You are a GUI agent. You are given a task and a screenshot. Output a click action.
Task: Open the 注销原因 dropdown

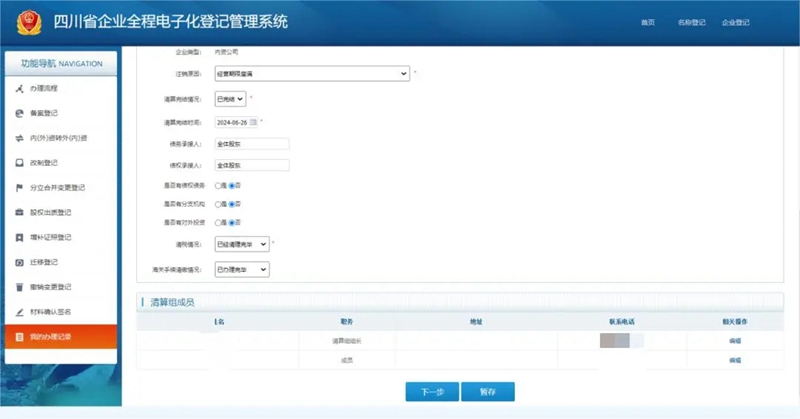312,73
